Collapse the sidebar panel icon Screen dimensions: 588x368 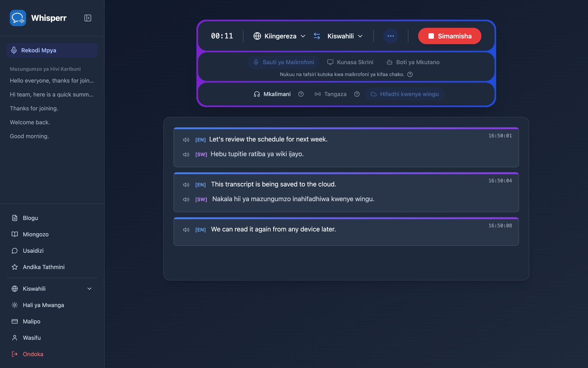click(87, 18)
